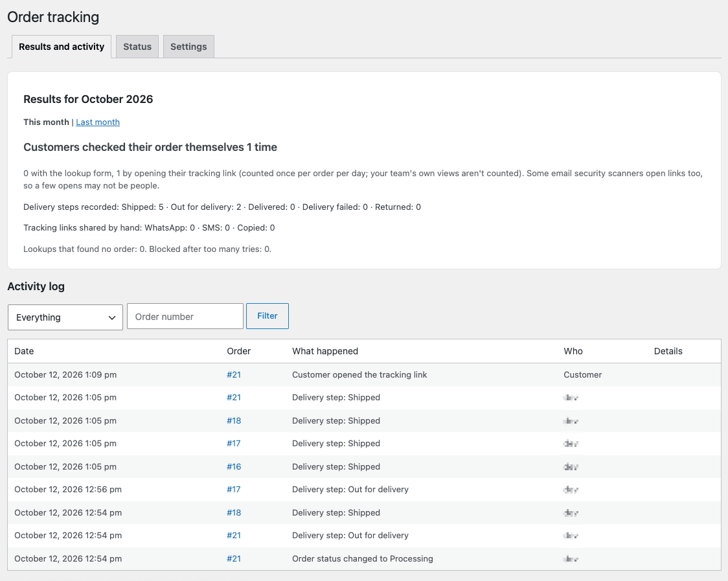728x581 pixels.
Task: Select 'Order status changed to Processing' text
Action: (x=363, y=559)
